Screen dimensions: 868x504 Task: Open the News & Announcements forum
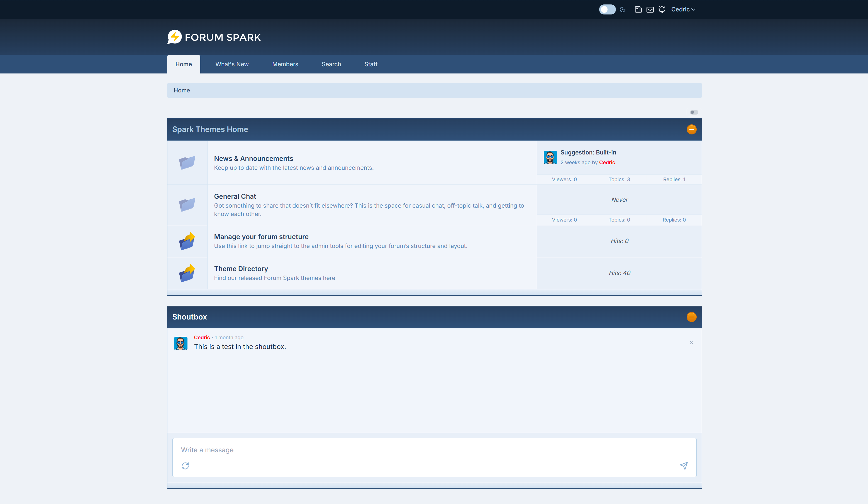253,159
